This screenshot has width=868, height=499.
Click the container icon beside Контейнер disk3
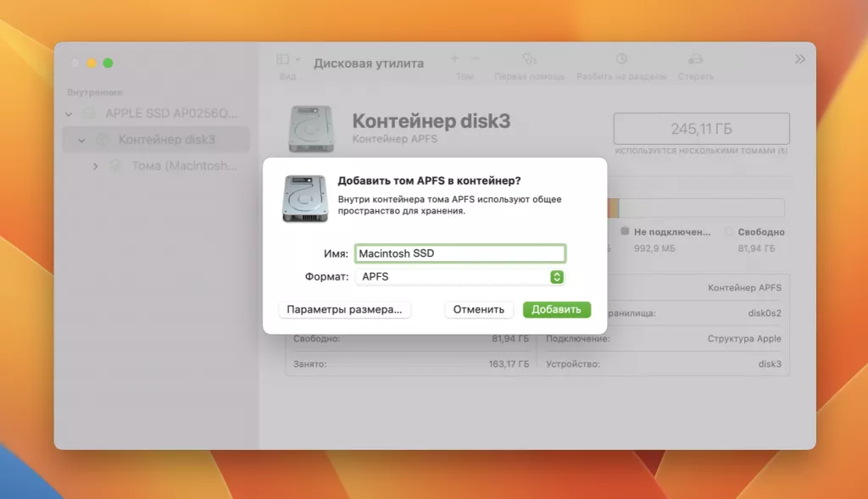[103, 139]
